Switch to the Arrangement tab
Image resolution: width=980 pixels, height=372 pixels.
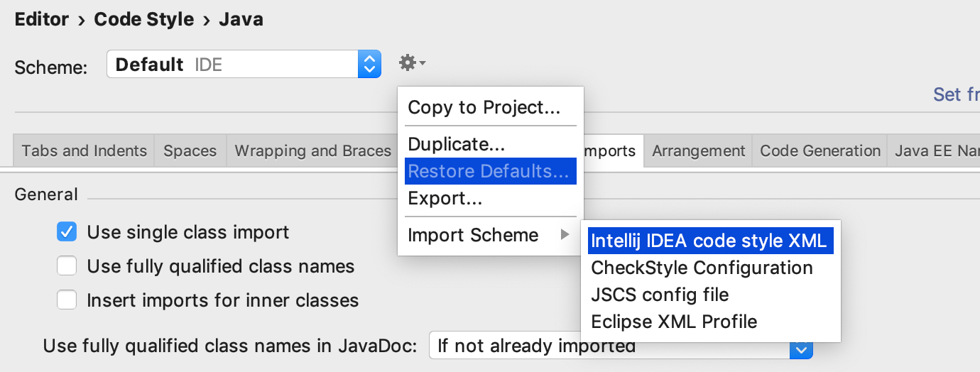[x=698, y=151]
